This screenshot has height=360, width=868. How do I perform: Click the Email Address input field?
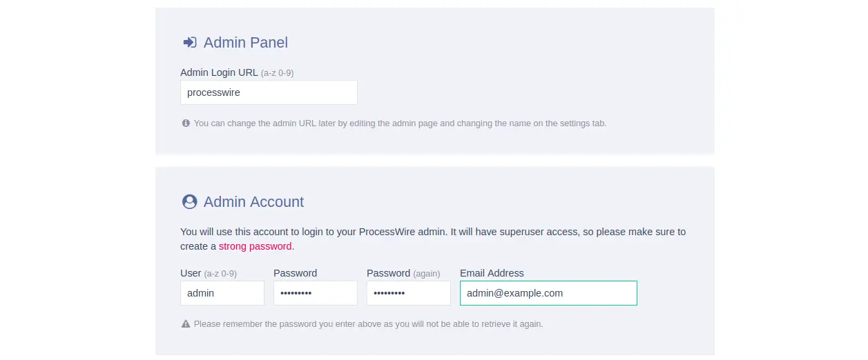548,293
